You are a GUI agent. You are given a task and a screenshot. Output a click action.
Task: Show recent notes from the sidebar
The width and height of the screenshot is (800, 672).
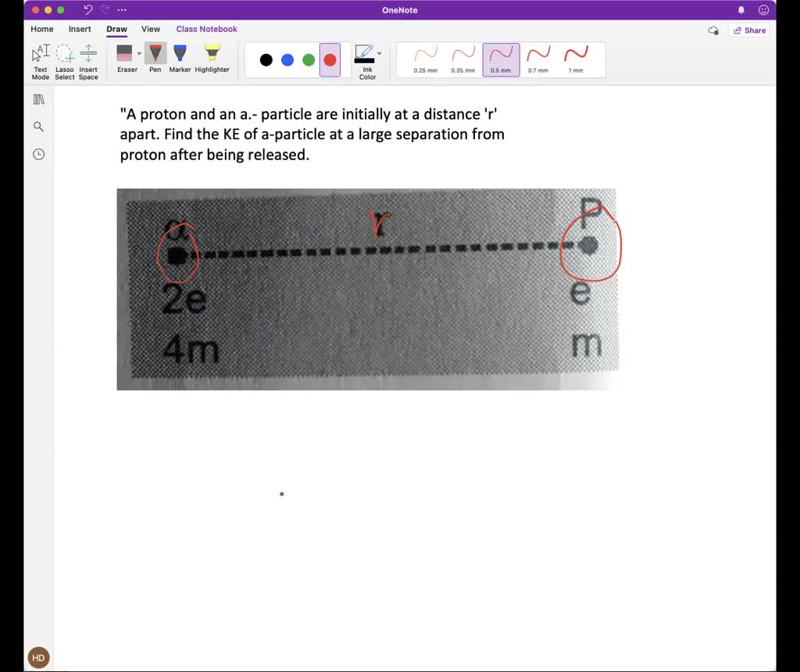coord(38,154)
